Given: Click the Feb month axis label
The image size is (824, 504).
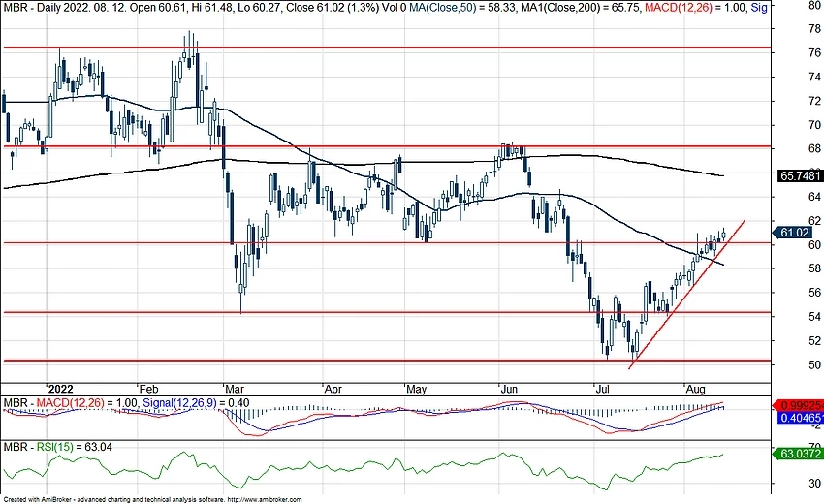Looking at the screenshot, I should [148, 389].
